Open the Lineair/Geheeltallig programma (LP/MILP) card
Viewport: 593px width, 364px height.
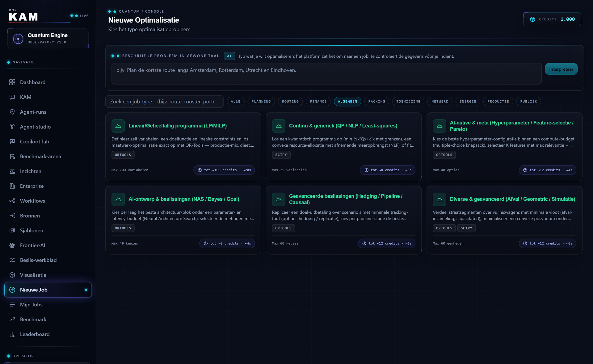pyautogui.click(x=183, y=147)
